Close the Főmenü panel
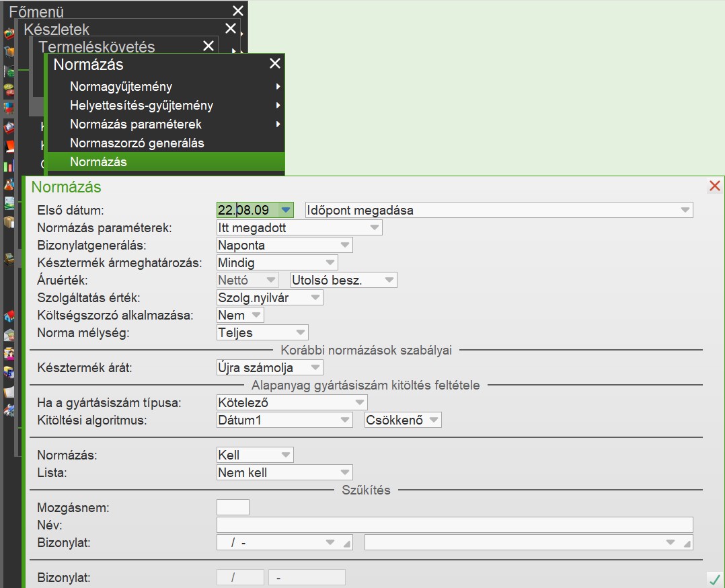Viewport: 725px width, 588px height. pyautogui.click(x=238, y=11)
